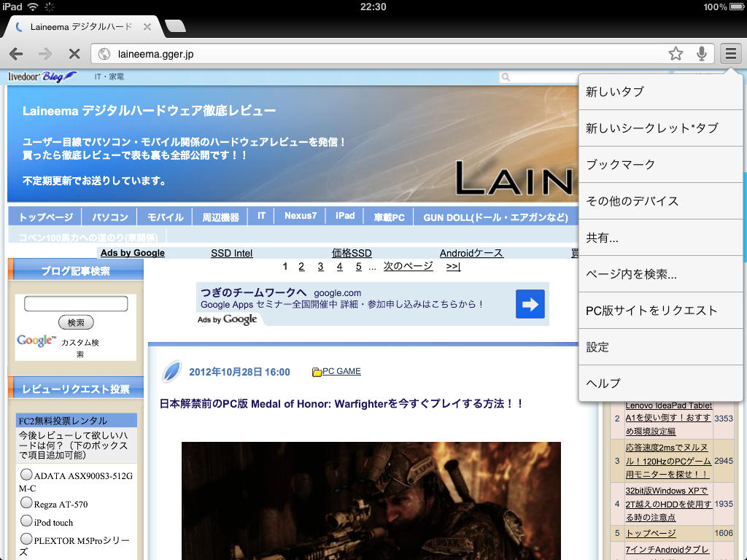Click the IT・家電 category link in header

coord(109,77)
